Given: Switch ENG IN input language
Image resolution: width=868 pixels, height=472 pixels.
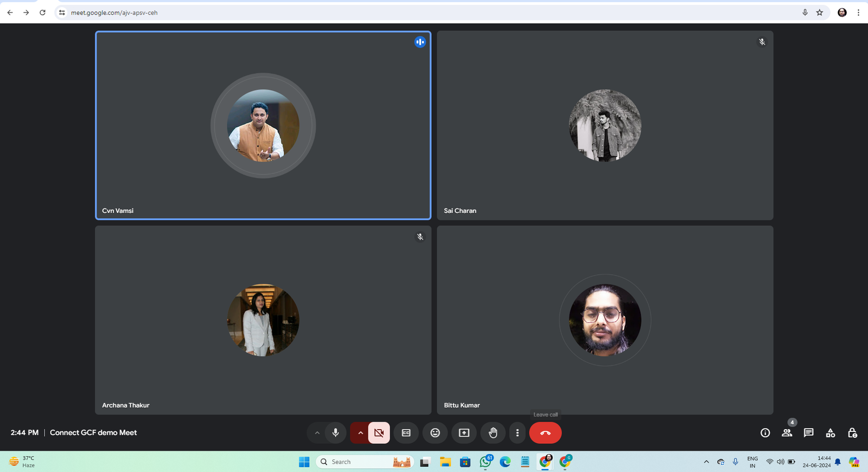Looking at the screenshot, I should [752, 462].
